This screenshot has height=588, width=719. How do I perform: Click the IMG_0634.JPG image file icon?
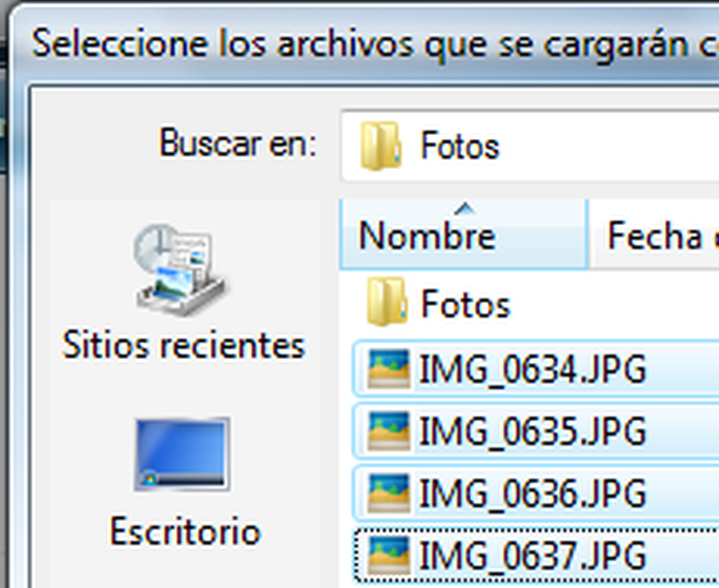[389, 369]
